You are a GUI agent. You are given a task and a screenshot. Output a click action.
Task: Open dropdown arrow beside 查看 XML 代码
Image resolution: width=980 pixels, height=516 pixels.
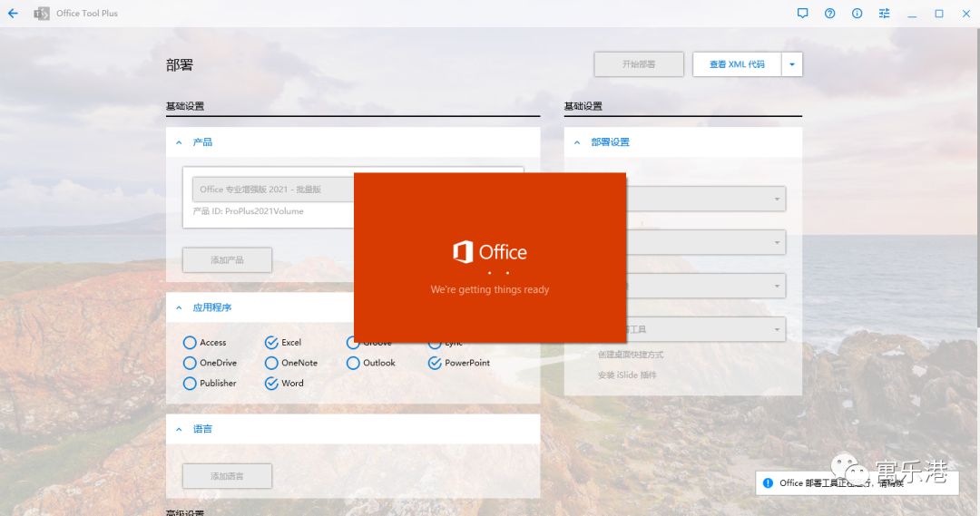[x=792, y=64]
